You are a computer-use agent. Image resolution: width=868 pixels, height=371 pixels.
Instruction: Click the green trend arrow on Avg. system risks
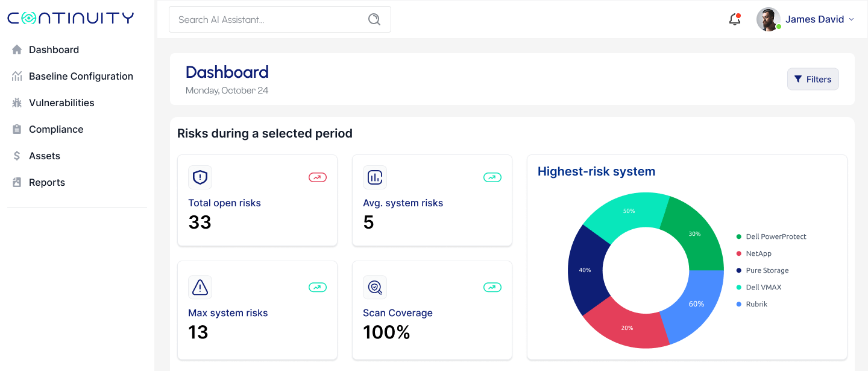coord(492,177)
